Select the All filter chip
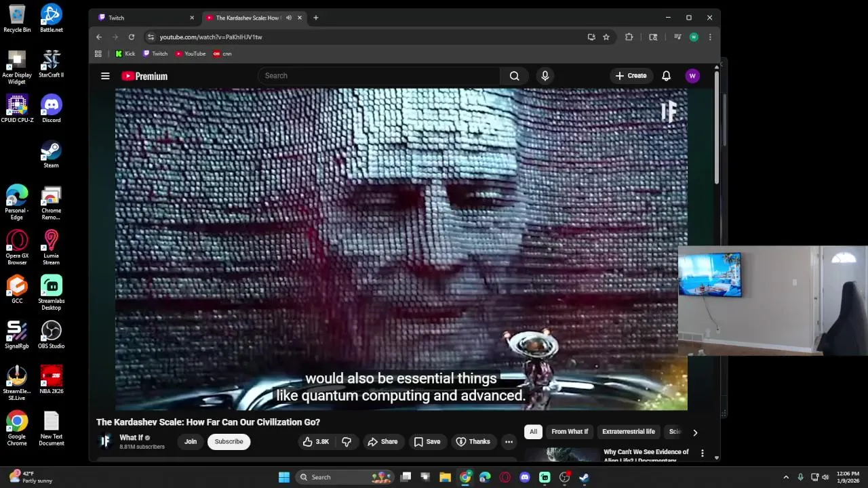The width and height of the screenshot is (868, 488). pos(533,432)
